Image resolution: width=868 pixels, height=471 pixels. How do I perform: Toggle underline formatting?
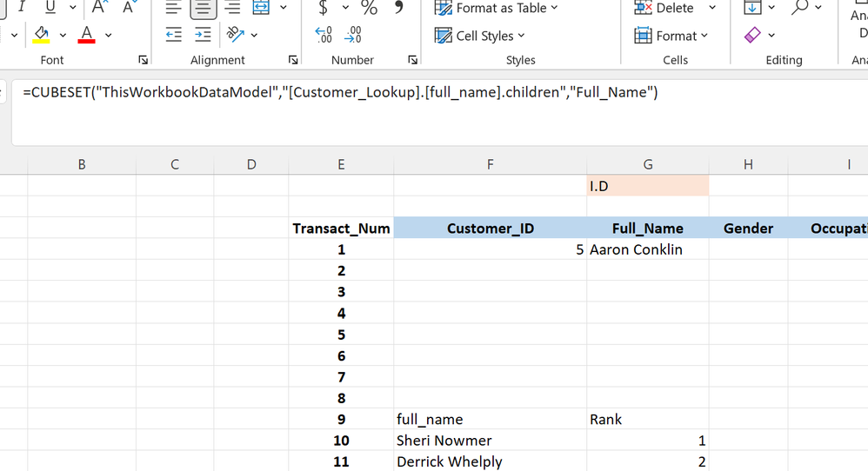pyautogui.click(x=50, y=7)
